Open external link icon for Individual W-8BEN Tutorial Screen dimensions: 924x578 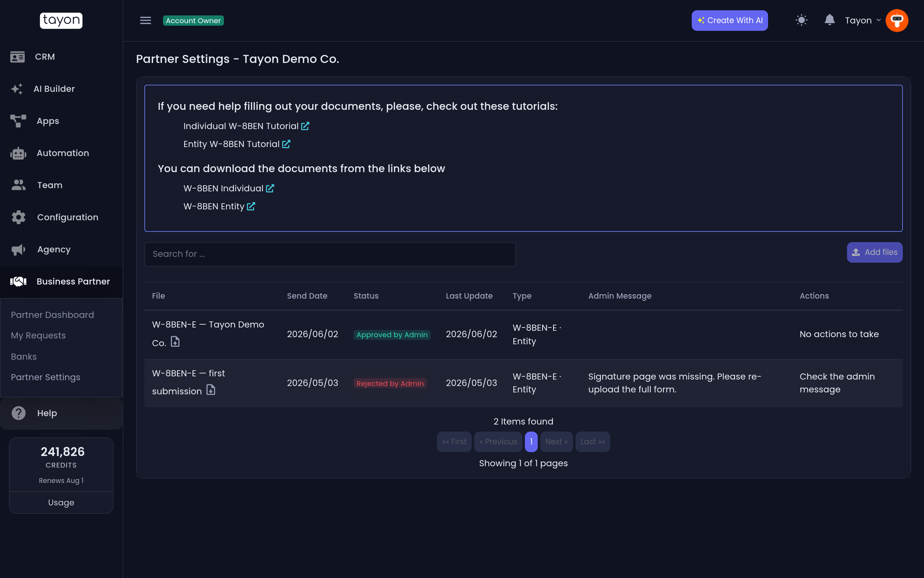(x=305, y=126)
